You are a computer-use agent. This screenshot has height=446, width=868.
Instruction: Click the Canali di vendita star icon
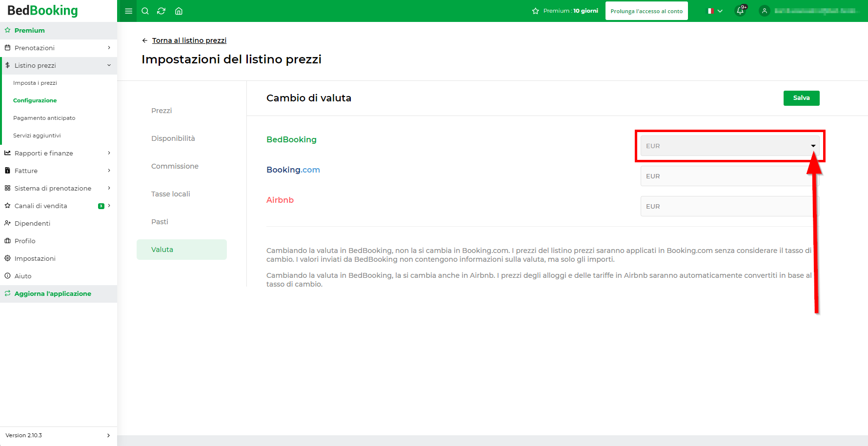[x=7, y=206]
